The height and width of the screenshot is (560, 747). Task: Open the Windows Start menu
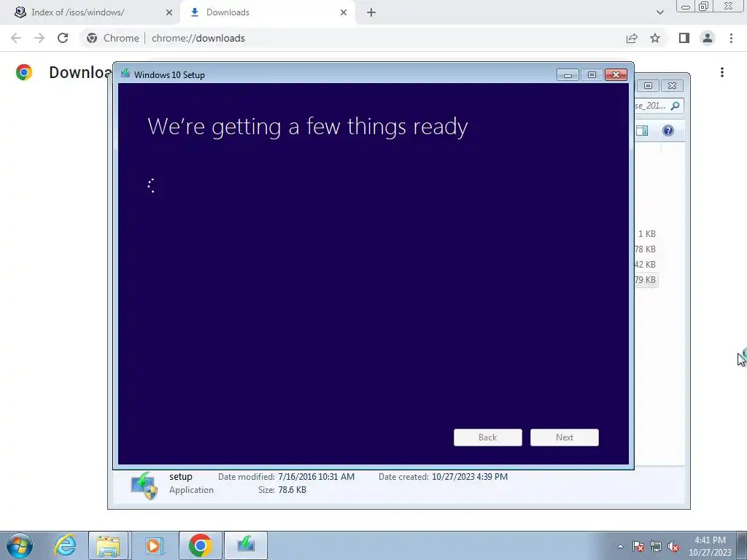click(20, 545)
